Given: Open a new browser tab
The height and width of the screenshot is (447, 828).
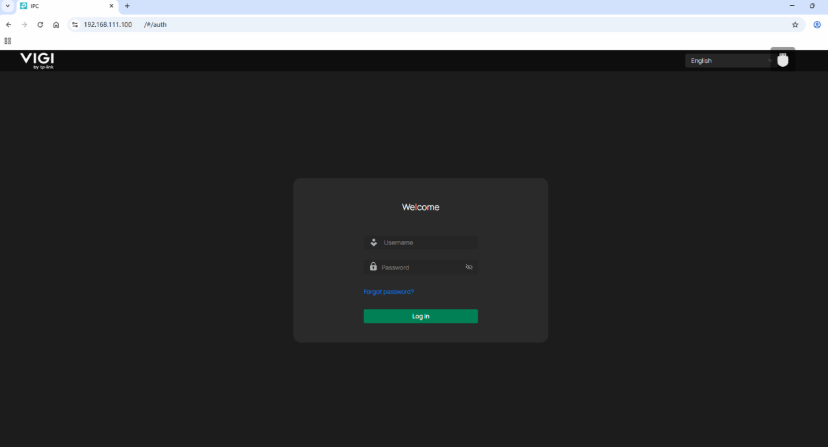Looking at the screenshot, I should [127, 6].
